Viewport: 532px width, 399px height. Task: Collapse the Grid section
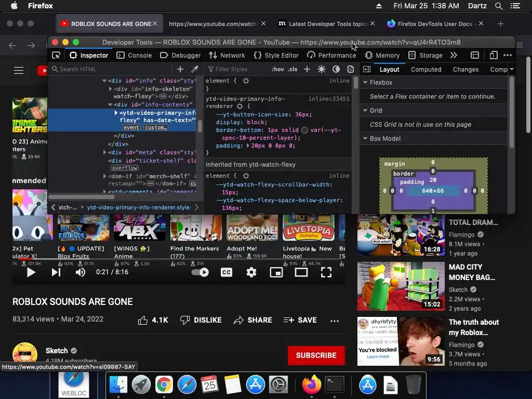[x=365, y=110]
